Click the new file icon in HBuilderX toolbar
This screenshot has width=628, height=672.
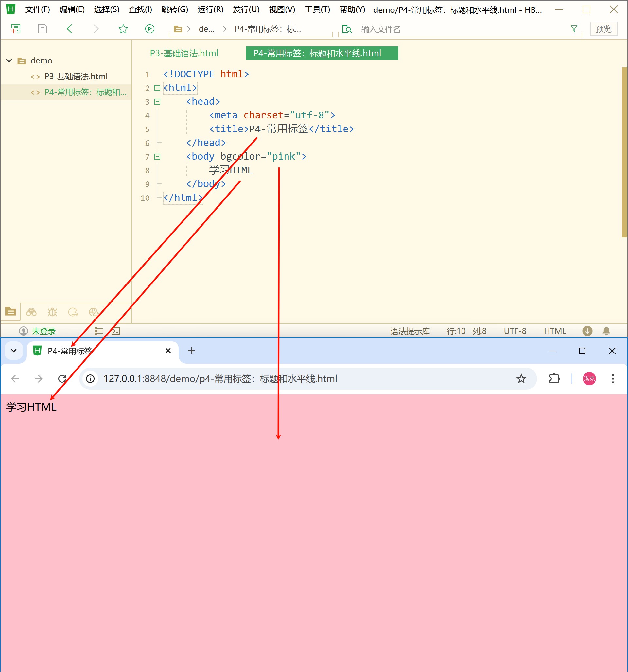(16, 29)
